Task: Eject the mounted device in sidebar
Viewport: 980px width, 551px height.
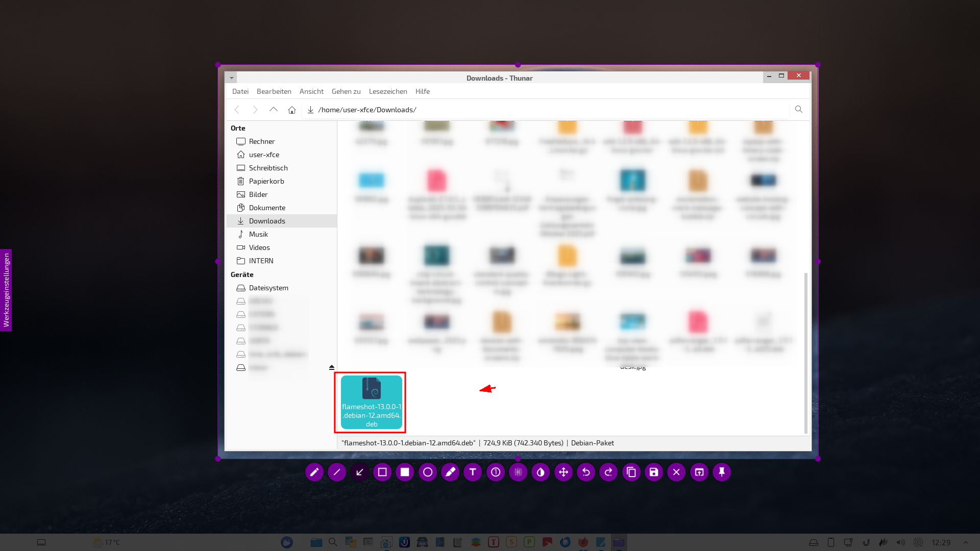Action: [x=332, y=367]
